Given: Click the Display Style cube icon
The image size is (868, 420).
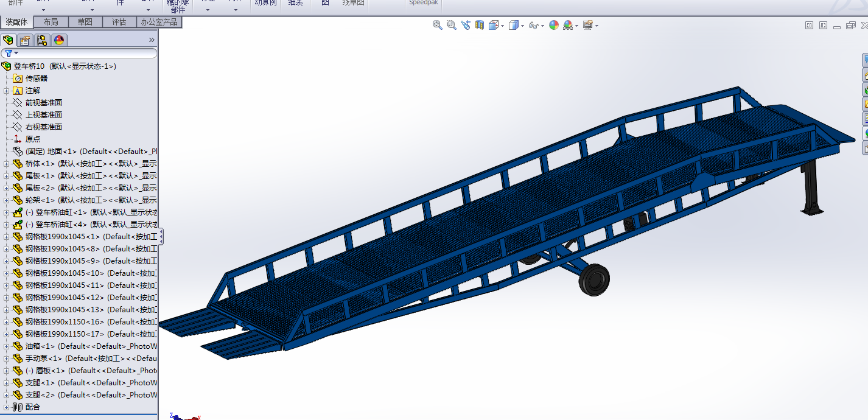Looking at the screenshot, I should [514, 25].
